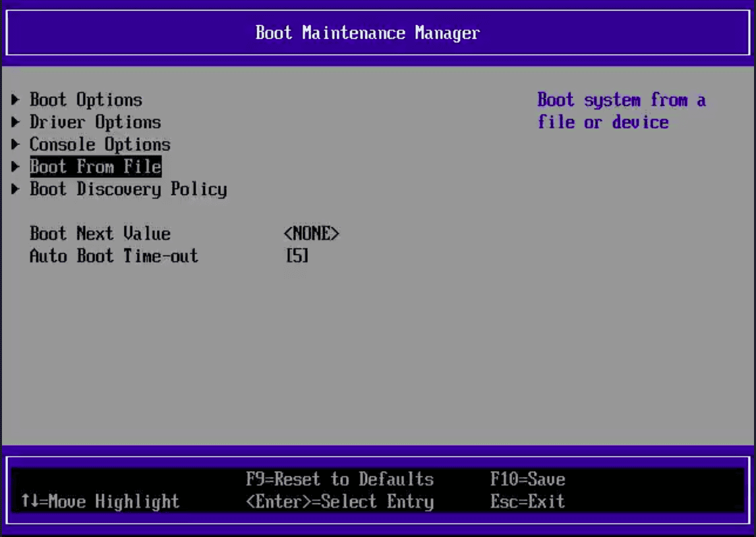This screenshot has height=537, width=756.
Task: Click the F10=Save hint
Action: [527, 479]
